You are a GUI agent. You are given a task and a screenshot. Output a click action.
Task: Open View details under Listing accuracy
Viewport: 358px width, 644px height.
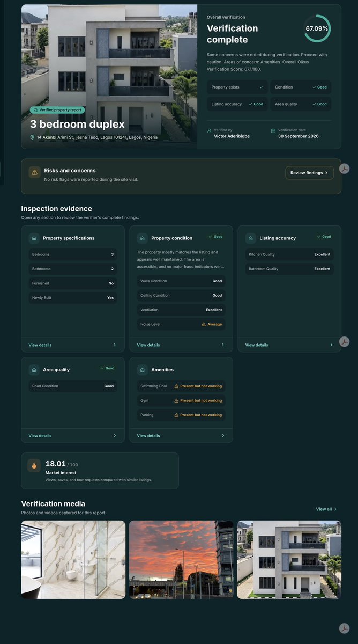point(257,345)
